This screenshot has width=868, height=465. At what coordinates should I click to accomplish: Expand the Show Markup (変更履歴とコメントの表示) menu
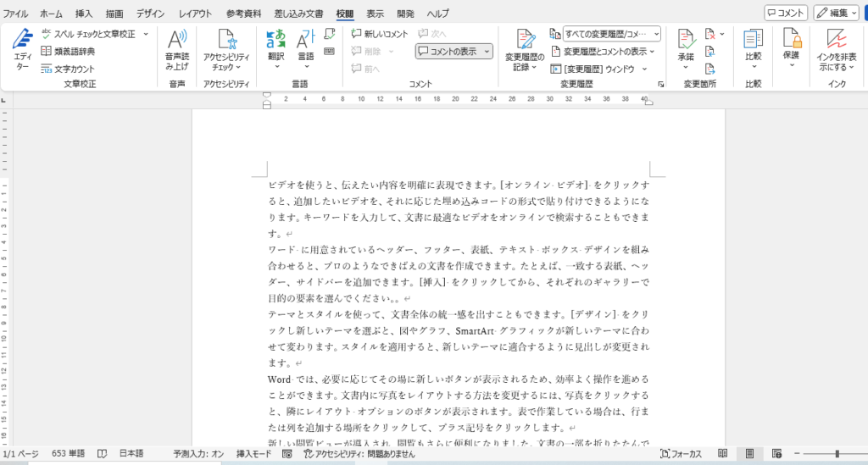pyautogui.click(x=603, y=52)
